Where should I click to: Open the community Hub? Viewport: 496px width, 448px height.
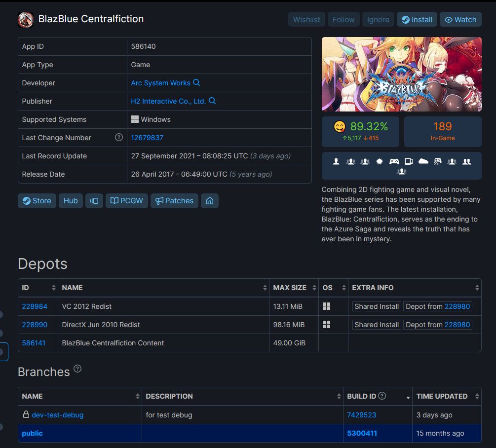71,201
